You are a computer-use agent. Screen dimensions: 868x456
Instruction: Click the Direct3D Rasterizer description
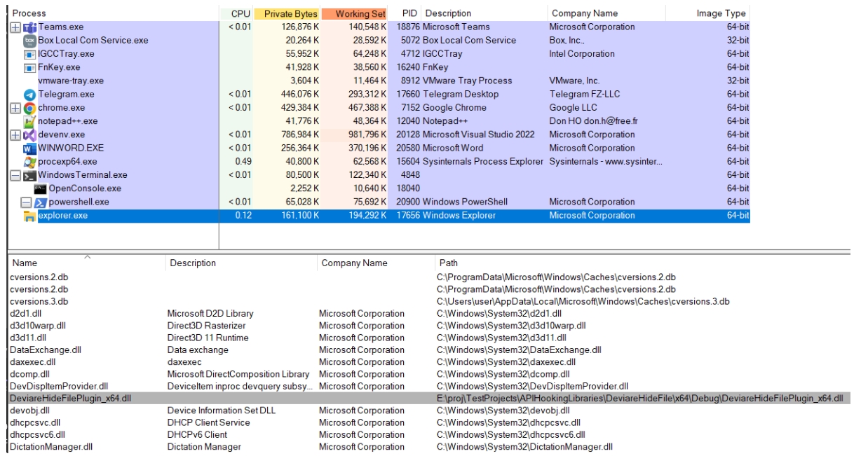(x=205, y=326)
